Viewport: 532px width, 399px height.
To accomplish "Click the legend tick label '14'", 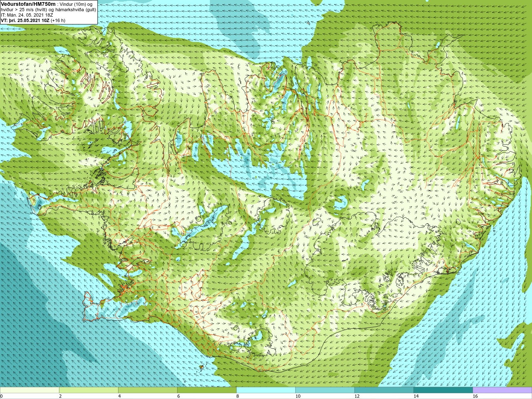I will [416, 396].
